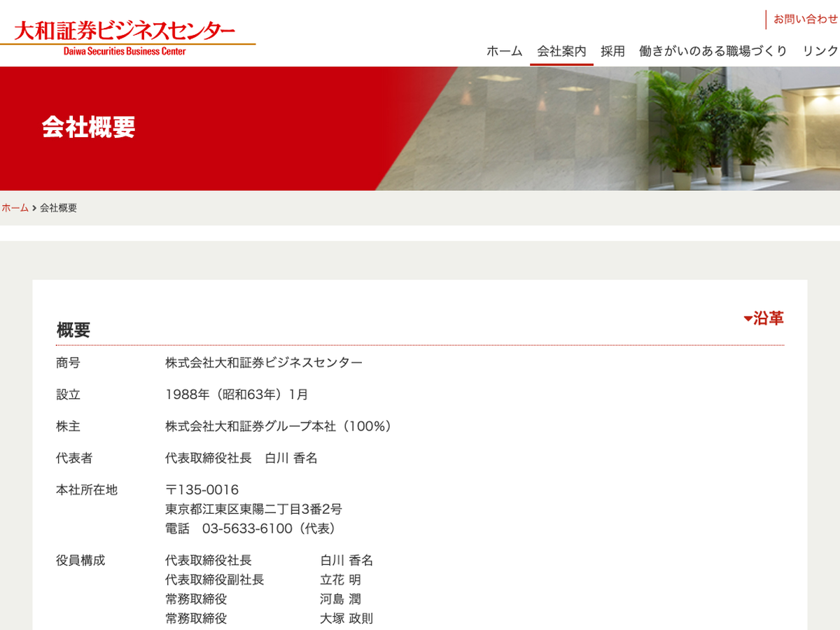Open the お問い合わせ contact link
The image size is (840, 630).
point(805,20)
